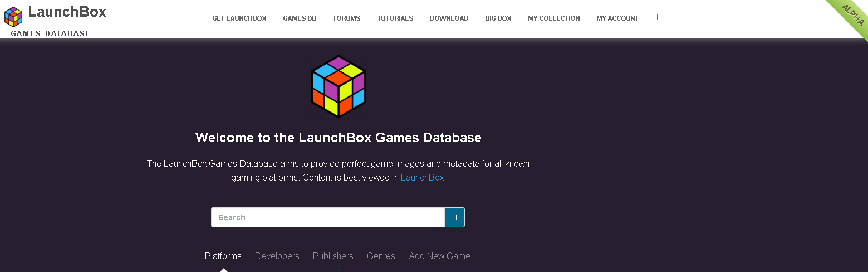Screen dimensions: 868x272
Task: Switch to the Publishers tab
Action: click(333, 256)
